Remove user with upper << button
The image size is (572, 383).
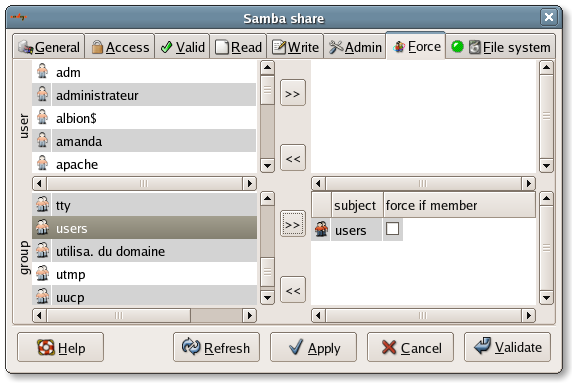293,158
